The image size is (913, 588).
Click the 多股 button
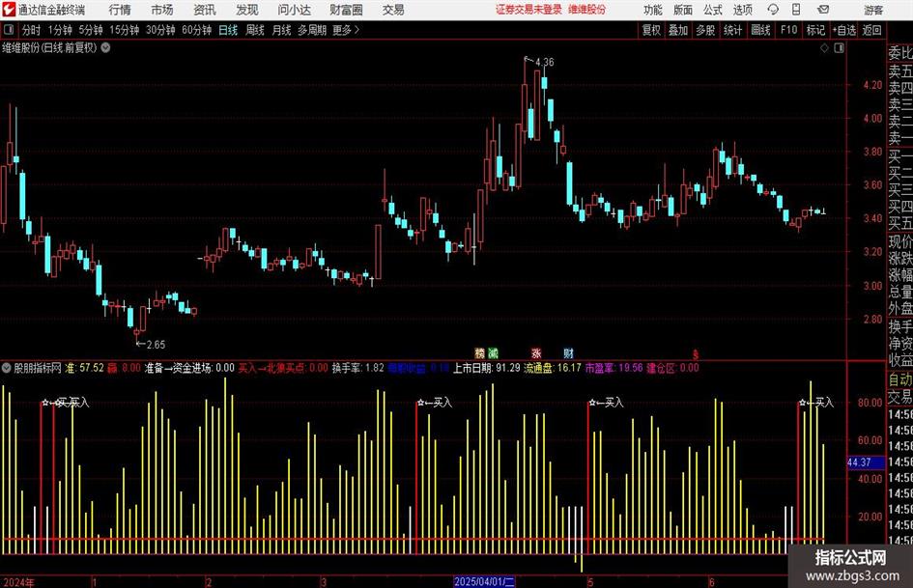(705, 30)
